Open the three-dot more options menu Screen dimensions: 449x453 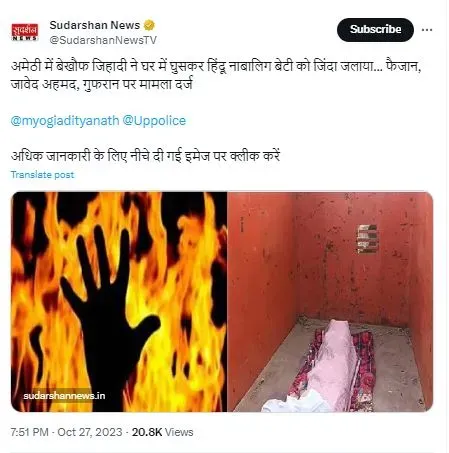(x=427, y=30)
